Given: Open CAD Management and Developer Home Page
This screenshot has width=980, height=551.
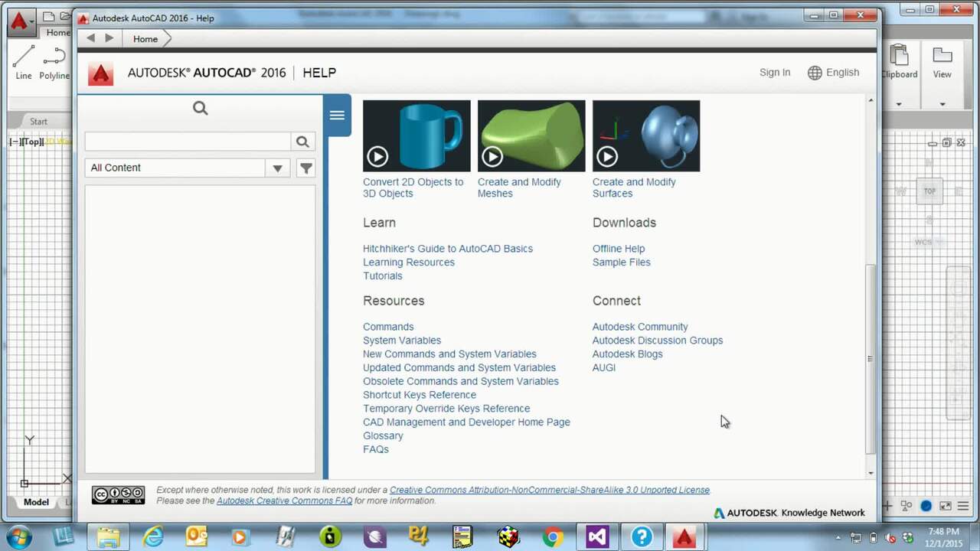Looking at the screenshot, I should [x=466, y=422].
